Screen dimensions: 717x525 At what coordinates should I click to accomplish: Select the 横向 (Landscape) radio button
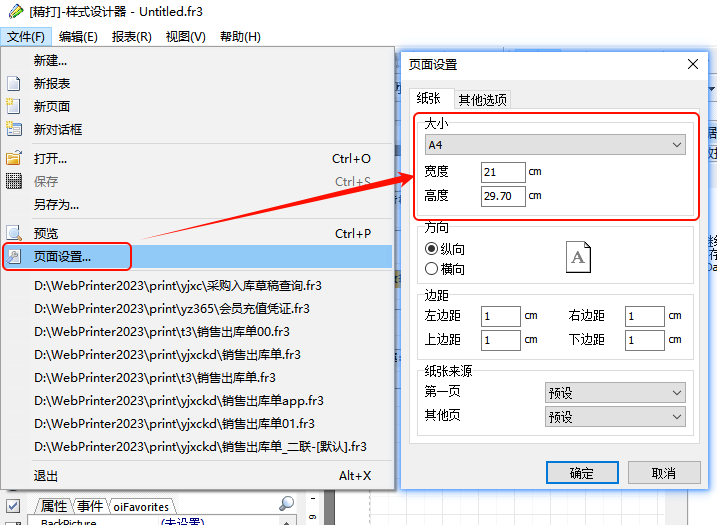coord(432,268)
